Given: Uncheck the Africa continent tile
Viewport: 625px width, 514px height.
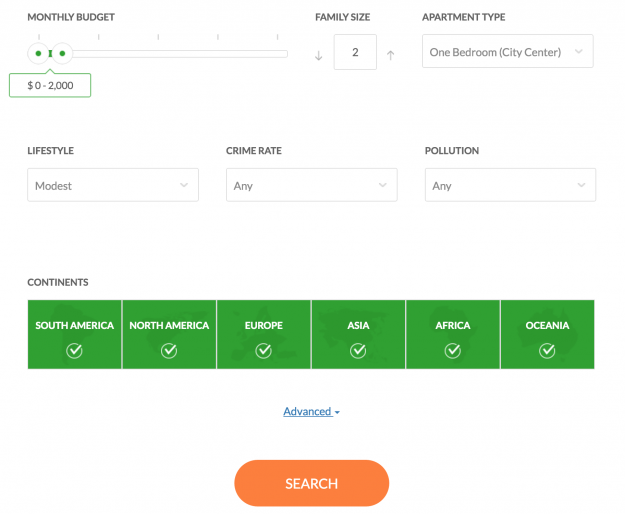Looking at the screenshot, I should click(453, 334).
